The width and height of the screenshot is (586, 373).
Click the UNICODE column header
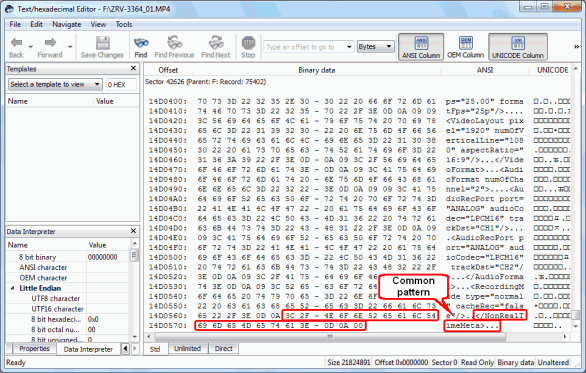552,70
